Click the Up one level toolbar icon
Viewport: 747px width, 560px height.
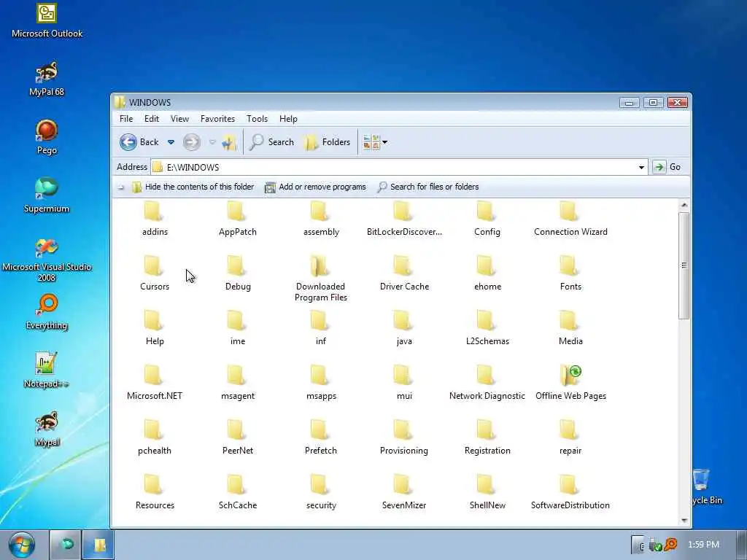click(229, 142)
